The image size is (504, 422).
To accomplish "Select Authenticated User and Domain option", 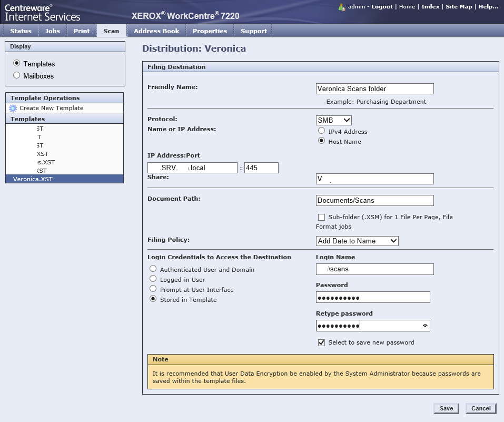I will tap(153, 269).
